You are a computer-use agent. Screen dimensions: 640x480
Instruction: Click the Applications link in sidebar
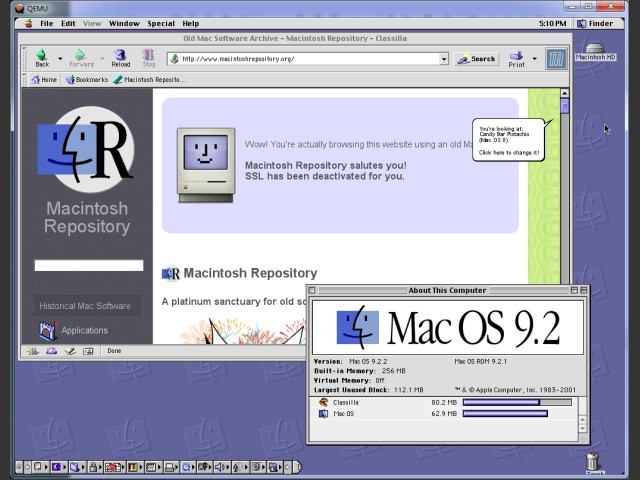(x=85, y=330)
